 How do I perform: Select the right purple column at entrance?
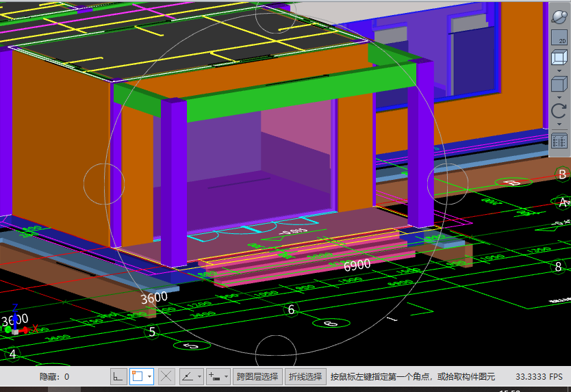(x=420, y=144)
